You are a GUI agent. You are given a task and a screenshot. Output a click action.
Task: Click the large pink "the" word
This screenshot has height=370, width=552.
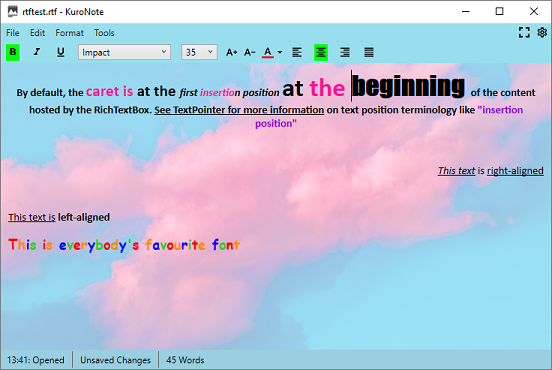327,88
